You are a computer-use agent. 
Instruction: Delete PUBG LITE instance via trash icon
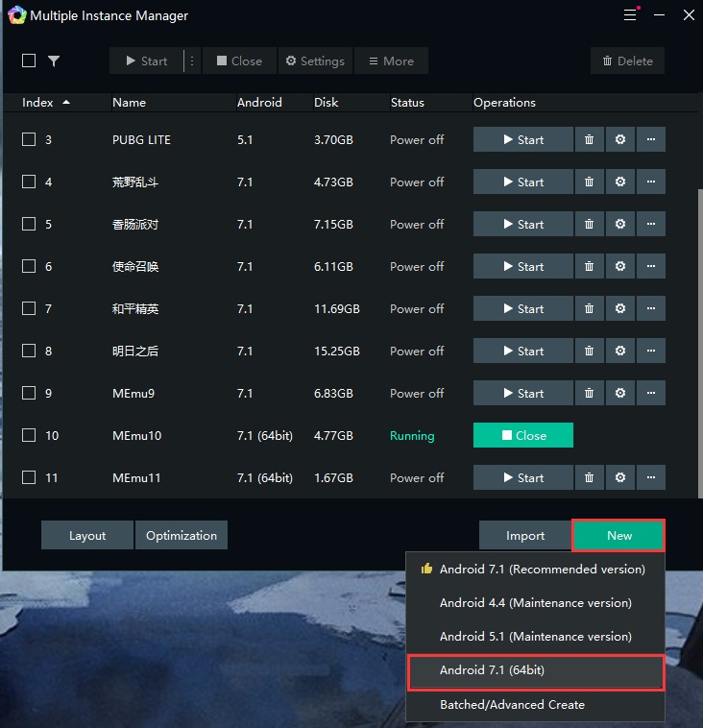[x=589, y=139]
